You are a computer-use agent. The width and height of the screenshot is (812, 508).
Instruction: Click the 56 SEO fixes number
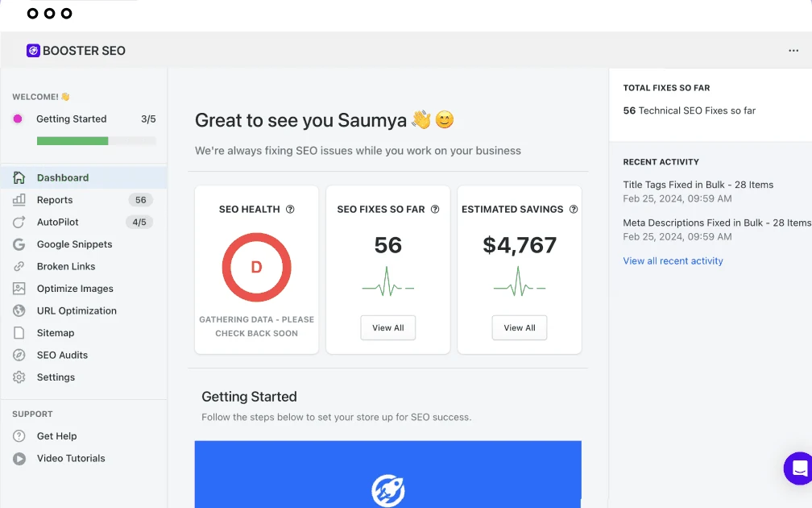coord(388,245)
